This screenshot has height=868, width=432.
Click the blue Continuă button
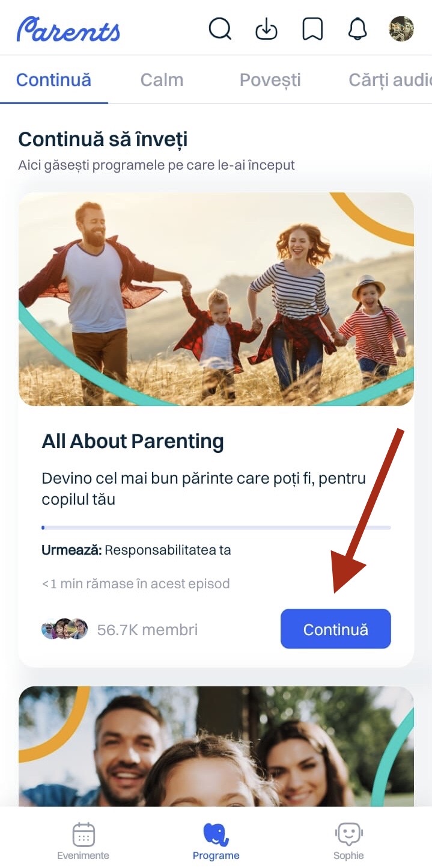(336, 629)
